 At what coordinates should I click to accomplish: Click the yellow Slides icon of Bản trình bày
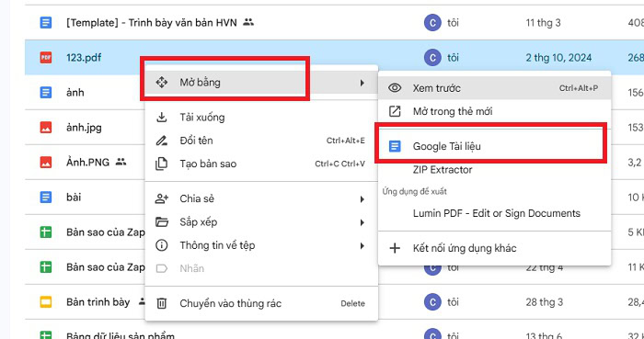46,302
